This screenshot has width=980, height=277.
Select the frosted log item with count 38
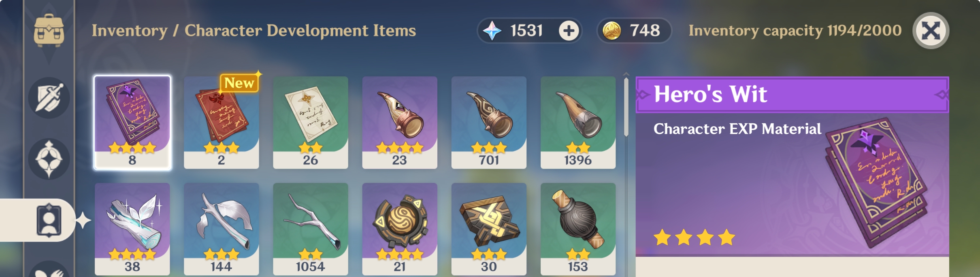(x=132, y=229)
